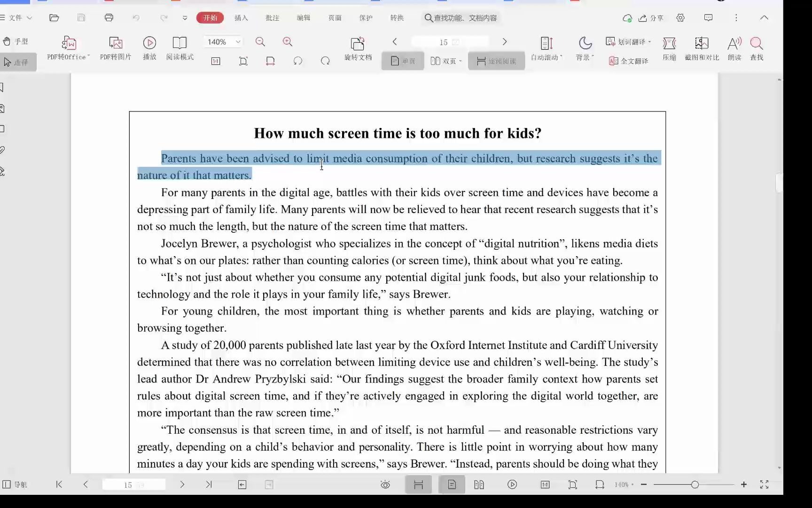Toggle eye protection mode in status bar
The width and height of the screenshot is (812, 508).
[x=385, y=484]
